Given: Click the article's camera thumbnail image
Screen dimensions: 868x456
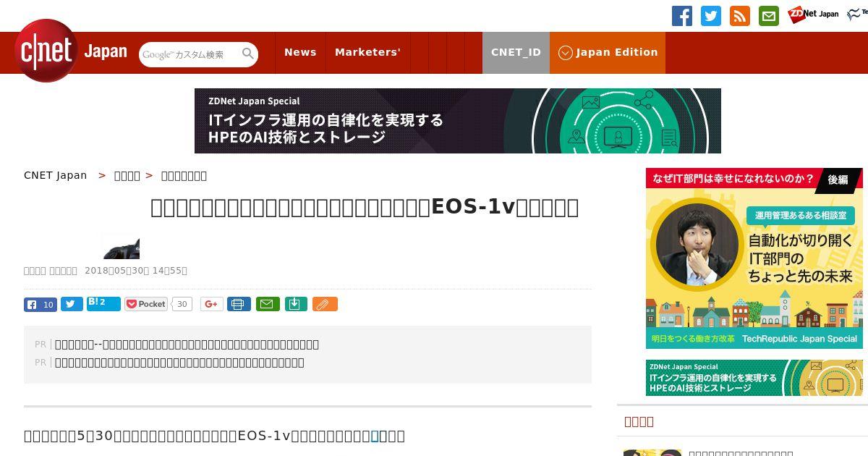Looking at the screenshot, I should (x=121, y=246).
